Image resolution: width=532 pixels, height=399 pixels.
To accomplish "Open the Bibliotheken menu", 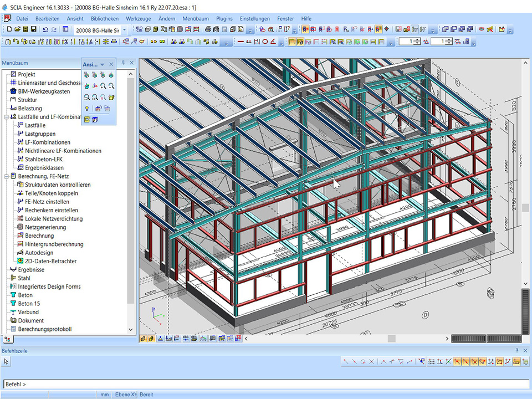I will [x=105, y=18].
